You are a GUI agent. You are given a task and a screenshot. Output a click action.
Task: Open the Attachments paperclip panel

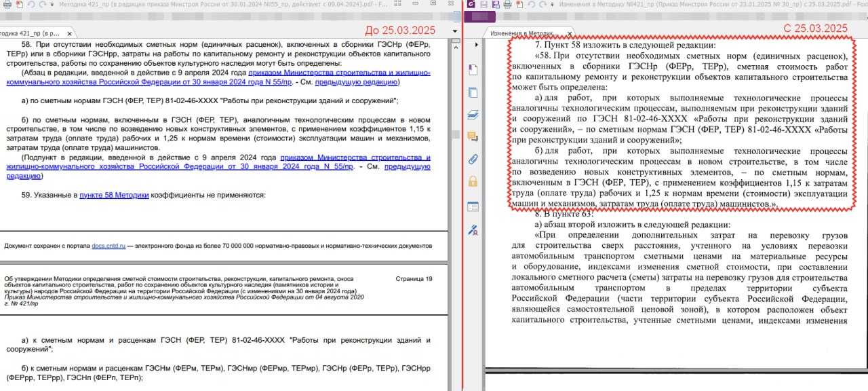(x=473, y=160)
